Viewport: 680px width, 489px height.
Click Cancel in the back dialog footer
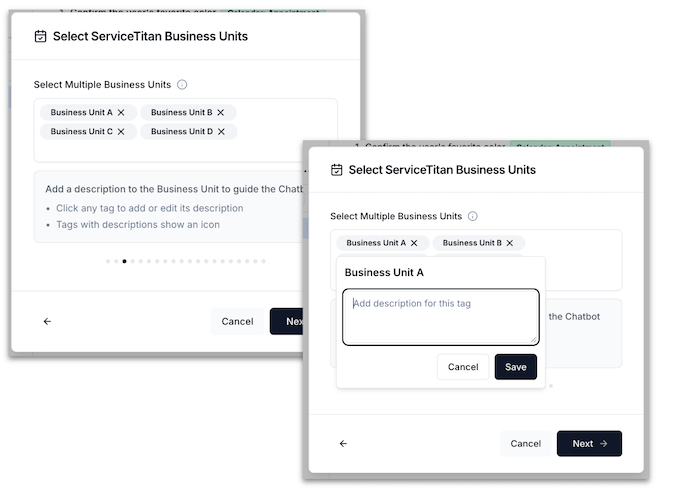pos(237,321)
